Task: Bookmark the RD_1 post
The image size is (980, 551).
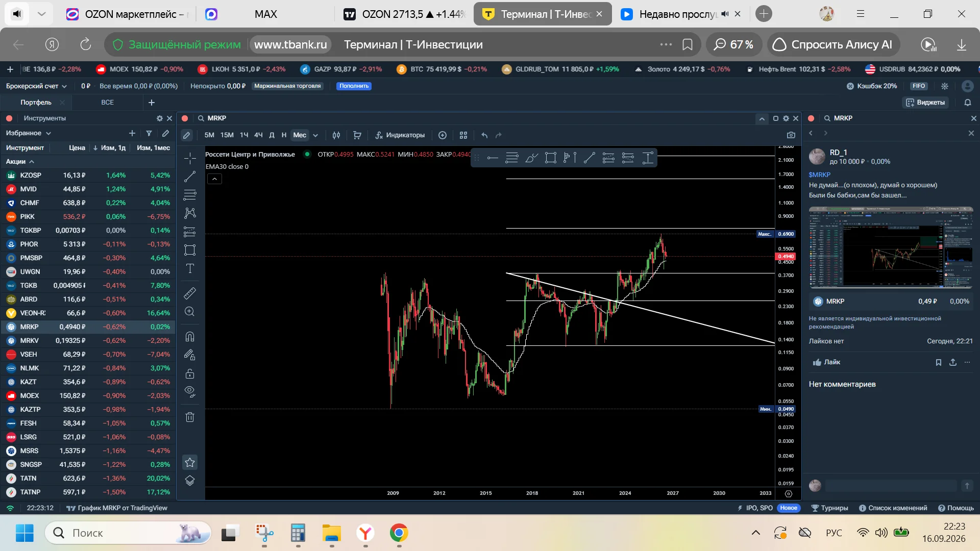Action: pyautogui.click(x=938, y=362)
